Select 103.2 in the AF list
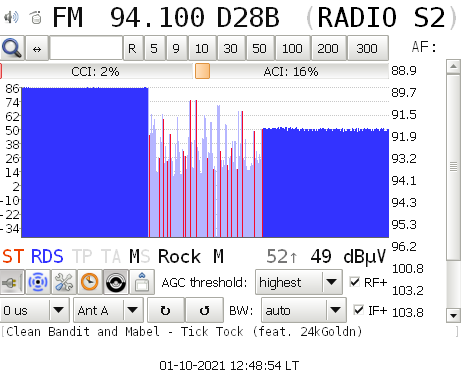Viewport: 462px width, 373px height. pyautogui.click(x=407, y=291)
